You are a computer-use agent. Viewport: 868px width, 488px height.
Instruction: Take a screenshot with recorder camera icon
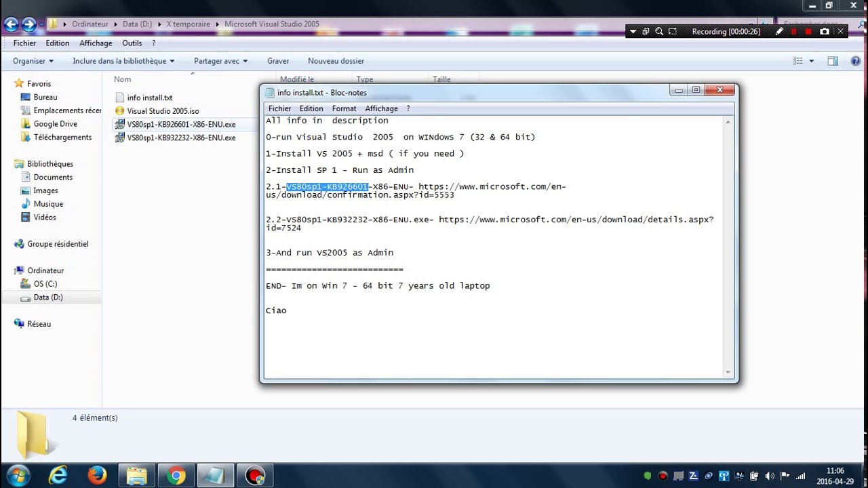825,31
